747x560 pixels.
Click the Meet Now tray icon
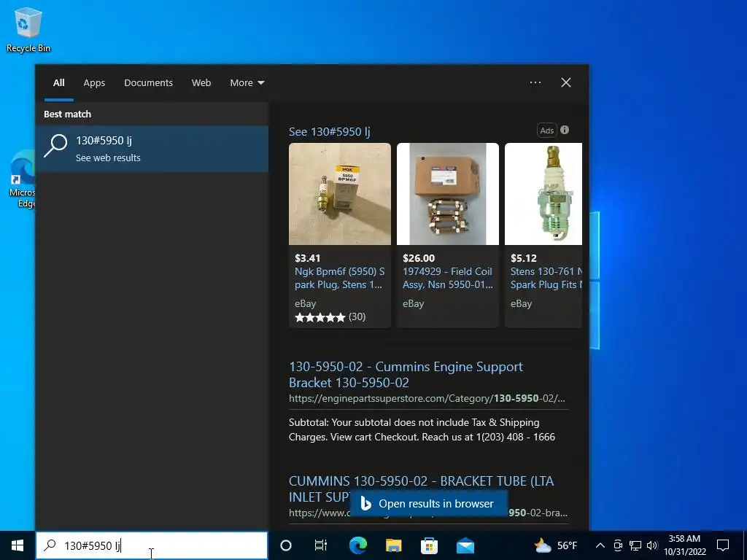pyautogui.click(x=618, y=545)
